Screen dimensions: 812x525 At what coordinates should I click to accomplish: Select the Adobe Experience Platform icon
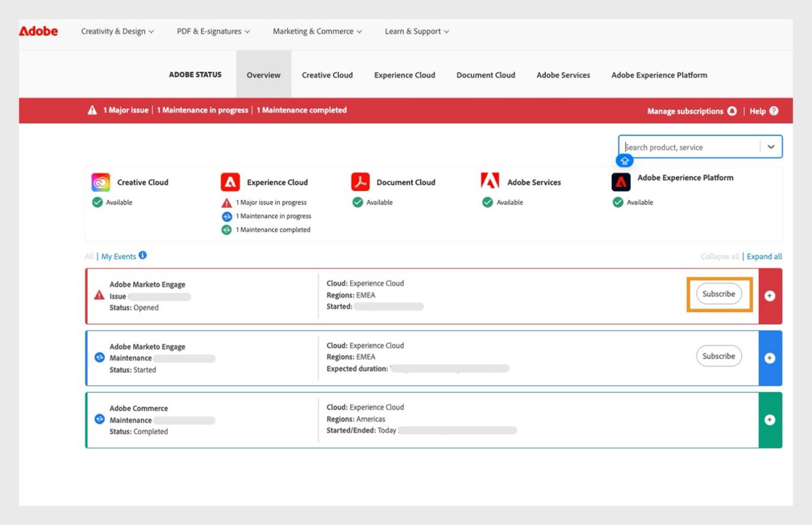pyautogui.click(x=621, y=182)
